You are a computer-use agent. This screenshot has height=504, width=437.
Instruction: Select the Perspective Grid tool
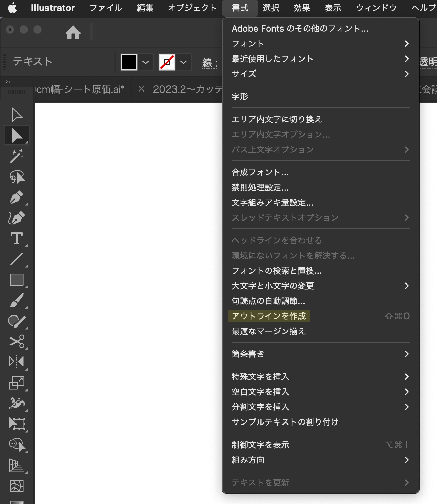click(x=17, y=465)
